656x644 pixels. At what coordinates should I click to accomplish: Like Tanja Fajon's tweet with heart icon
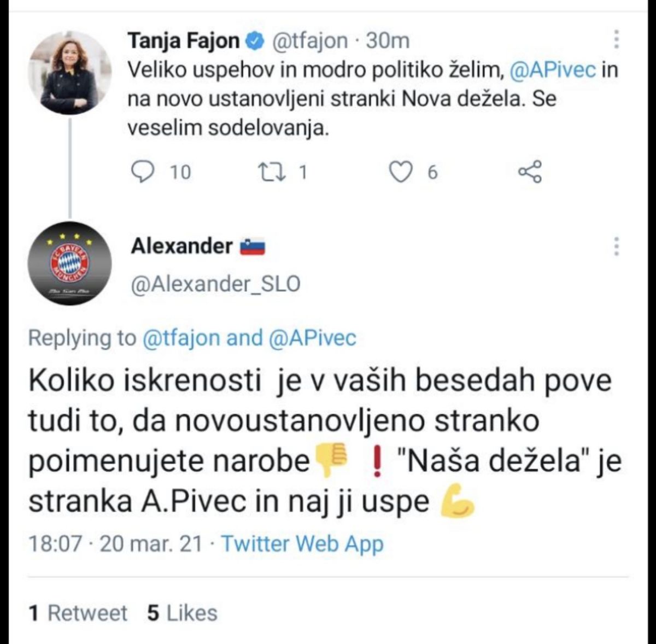tap(401, 172)
